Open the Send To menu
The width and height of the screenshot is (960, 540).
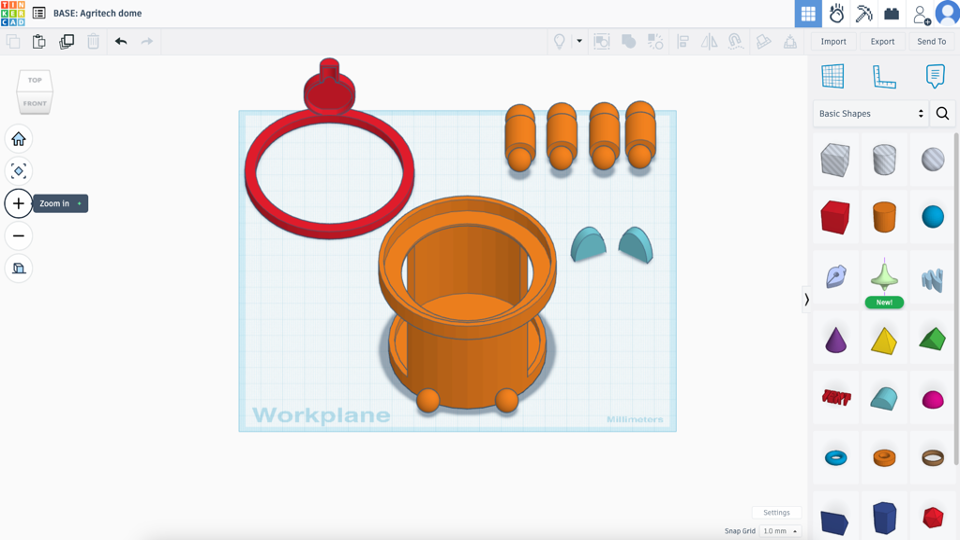(x=931, y=42)
